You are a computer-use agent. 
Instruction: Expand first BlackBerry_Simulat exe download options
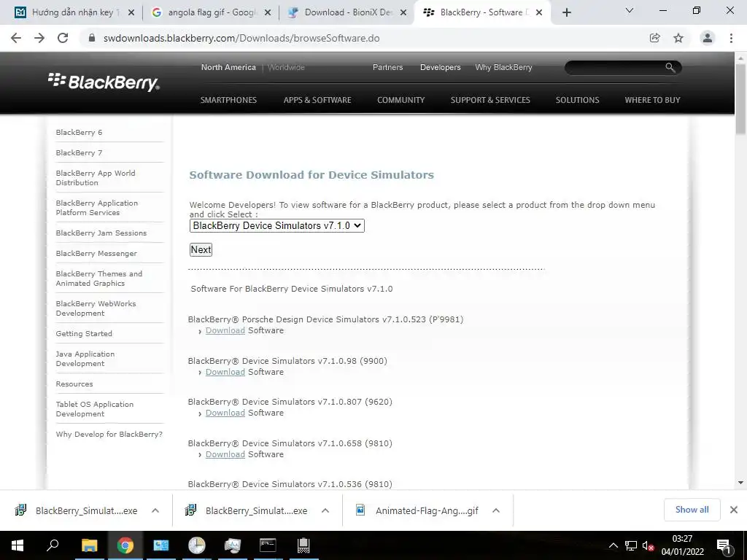coord(155,510)
